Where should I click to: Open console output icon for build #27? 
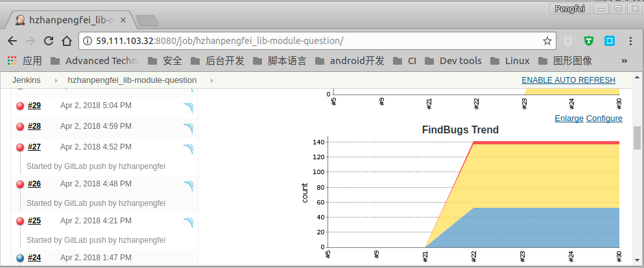click(x=189, y=148)
